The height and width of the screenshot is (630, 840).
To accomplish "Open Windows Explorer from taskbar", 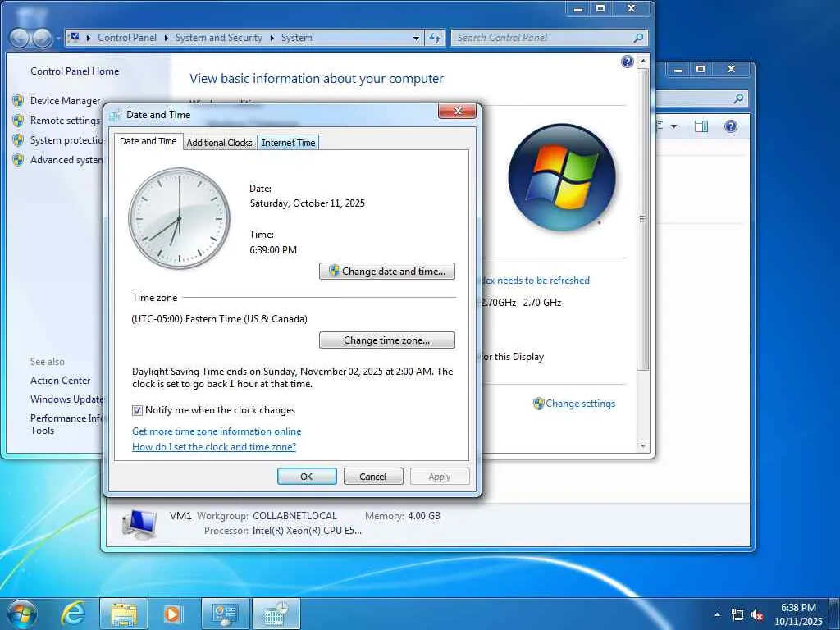I will 124,614.
